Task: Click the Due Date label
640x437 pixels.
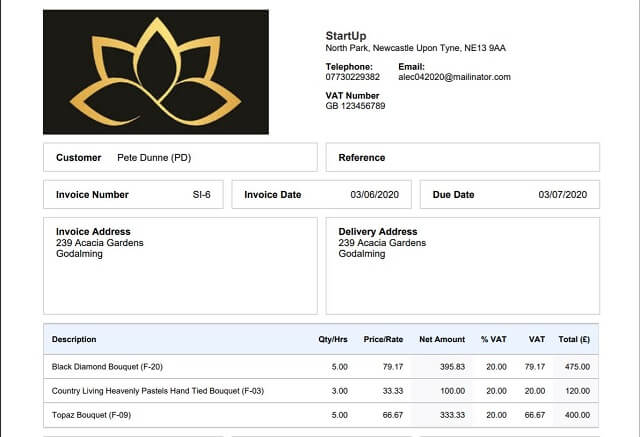Action: click(453, 195)
